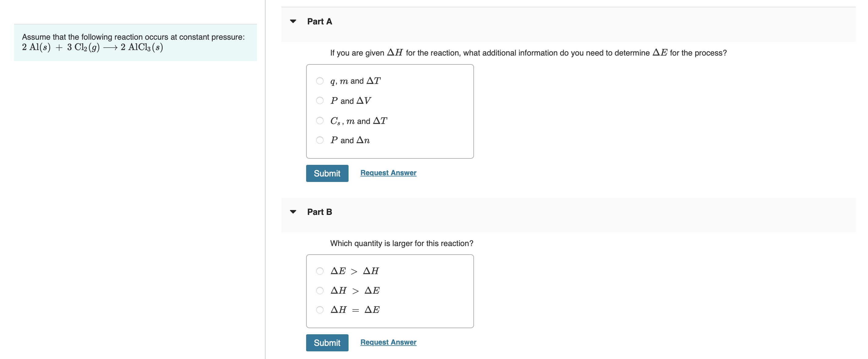Submit the Part B answer

click(327, 343)
